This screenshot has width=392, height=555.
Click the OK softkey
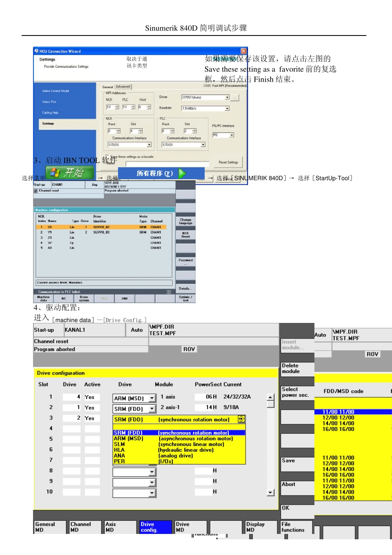(297, 512)
